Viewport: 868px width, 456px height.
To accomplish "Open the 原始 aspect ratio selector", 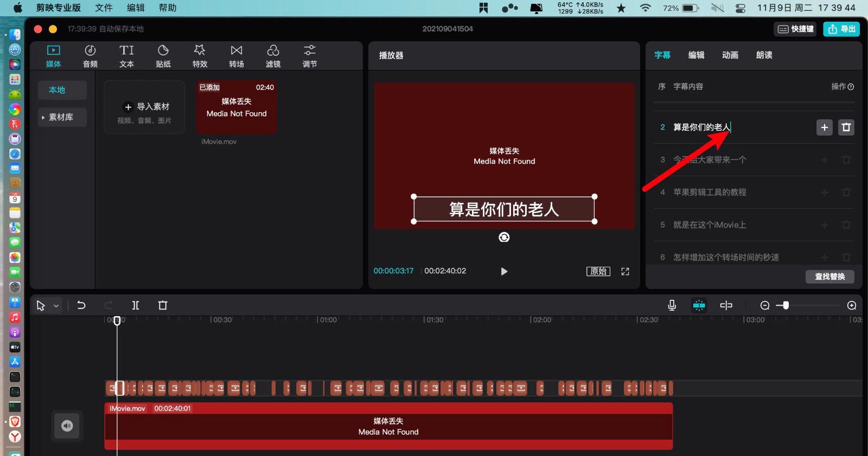I will coord(598,272).
